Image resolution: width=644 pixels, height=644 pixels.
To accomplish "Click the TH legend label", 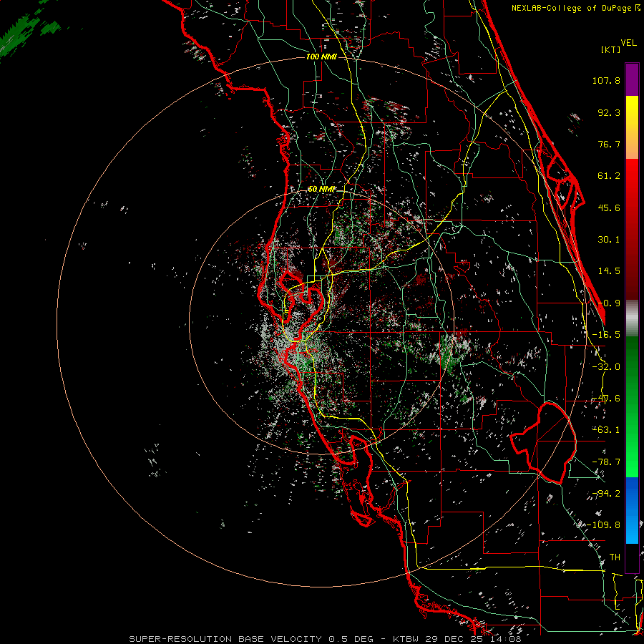I will click(615, 557).
